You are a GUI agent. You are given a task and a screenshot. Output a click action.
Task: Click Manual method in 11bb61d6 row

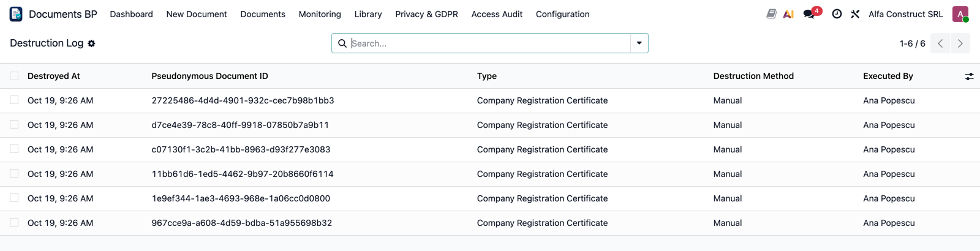pyautogui.click(x=728, y=174)
